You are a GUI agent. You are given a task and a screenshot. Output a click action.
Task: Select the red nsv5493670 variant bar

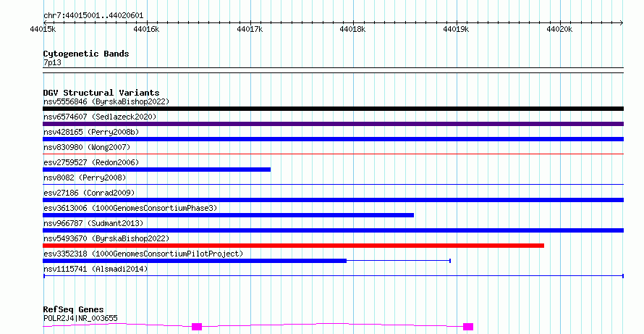(x=293, y=246)
